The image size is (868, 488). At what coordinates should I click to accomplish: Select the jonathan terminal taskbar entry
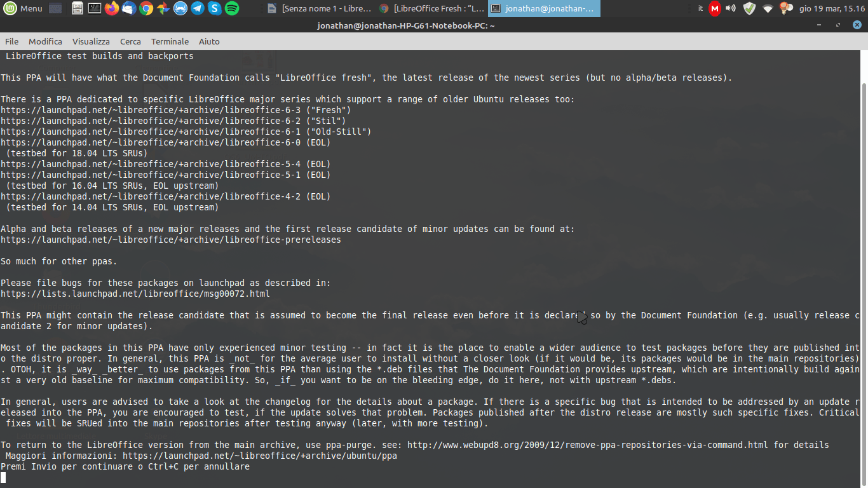(x=544, y=8)
